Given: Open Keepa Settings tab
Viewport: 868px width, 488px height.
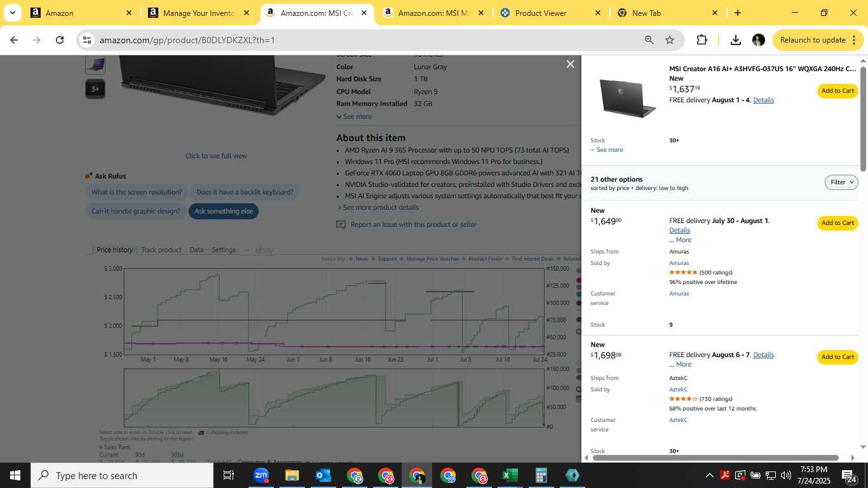Looking at the screenshot, I should (x=224, y=250).
